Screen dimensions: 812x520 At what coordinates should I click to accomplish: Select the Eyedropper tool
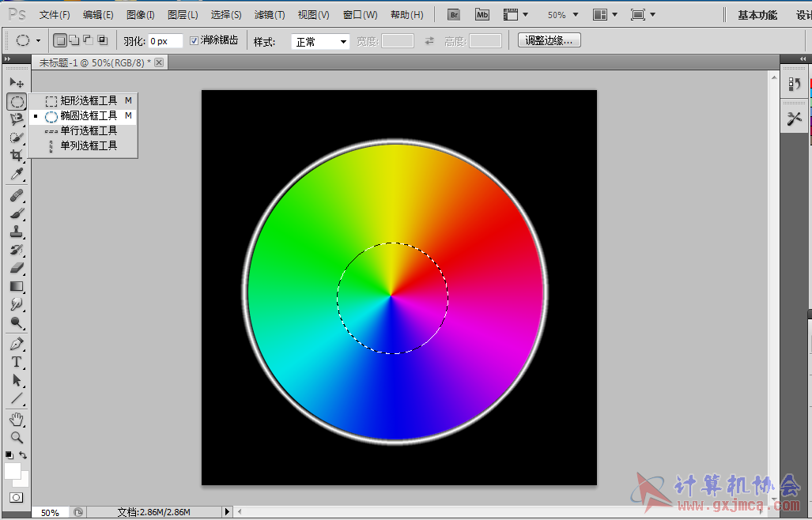pos(17,174)
